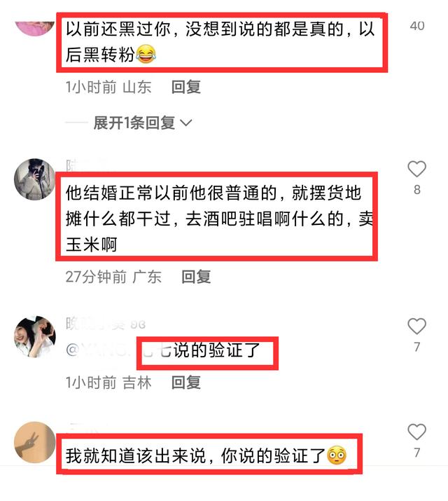Click the like count 8

417,190
